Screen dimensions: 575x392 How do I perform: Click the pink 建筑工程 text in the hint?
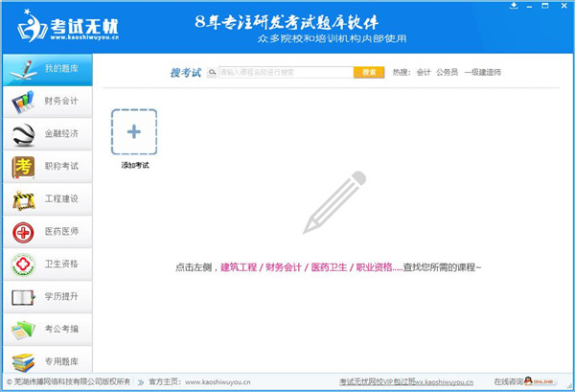point(239,267)
